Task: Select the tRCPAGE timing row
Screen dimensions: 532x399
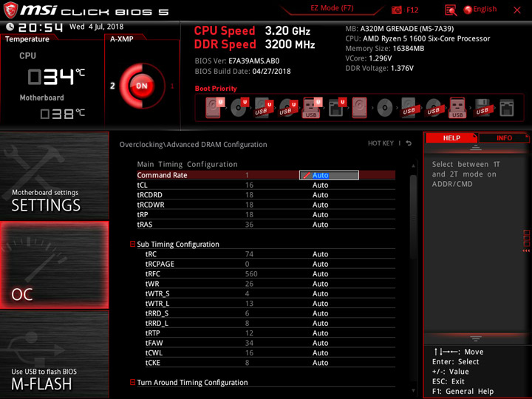Action: [x=270, y=264]
